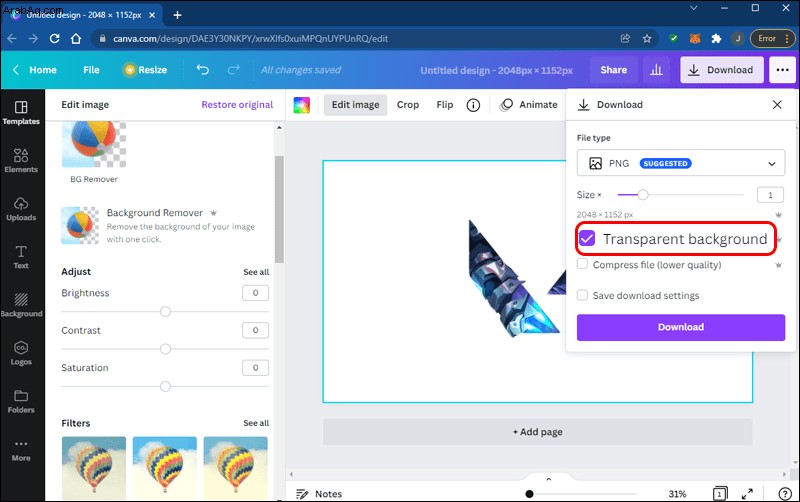This screenshot has height=502, width=800.
Task: Go to browser home page
Action: coord(76,39)
